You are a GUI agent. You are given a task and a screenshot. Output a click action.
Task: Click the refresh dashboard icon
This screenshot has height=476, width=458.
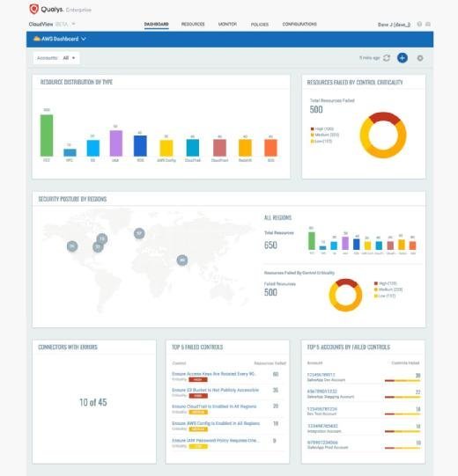[x=387, y=58]
